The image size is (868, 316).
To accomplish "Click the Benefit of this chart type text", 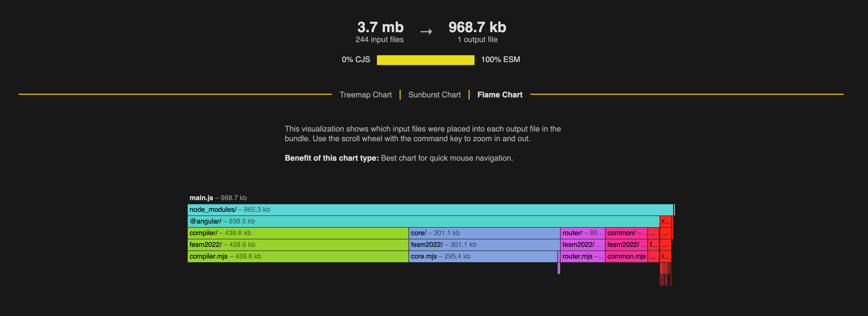I will coord(399,158).
